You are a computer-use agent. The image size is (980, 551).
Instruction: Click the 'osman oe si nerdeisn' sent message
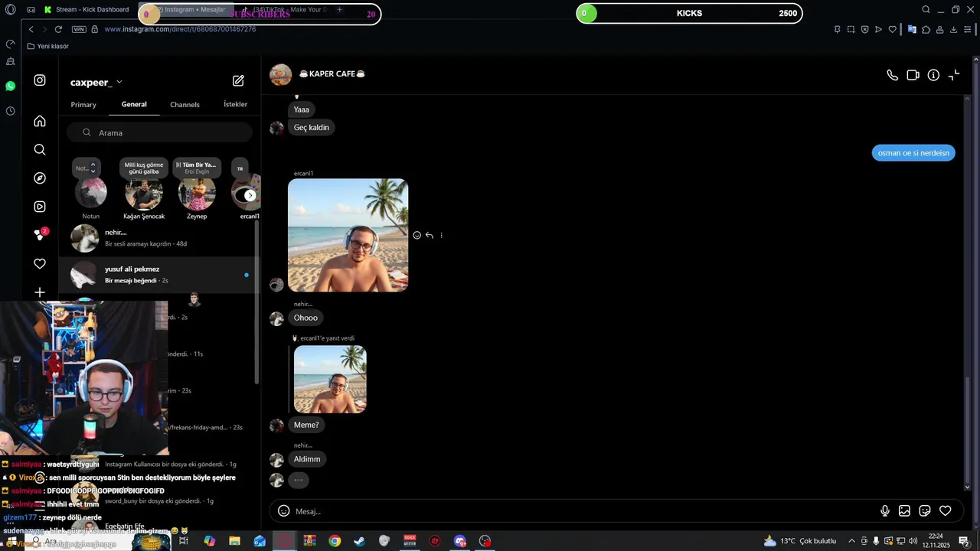pos(913,153)
